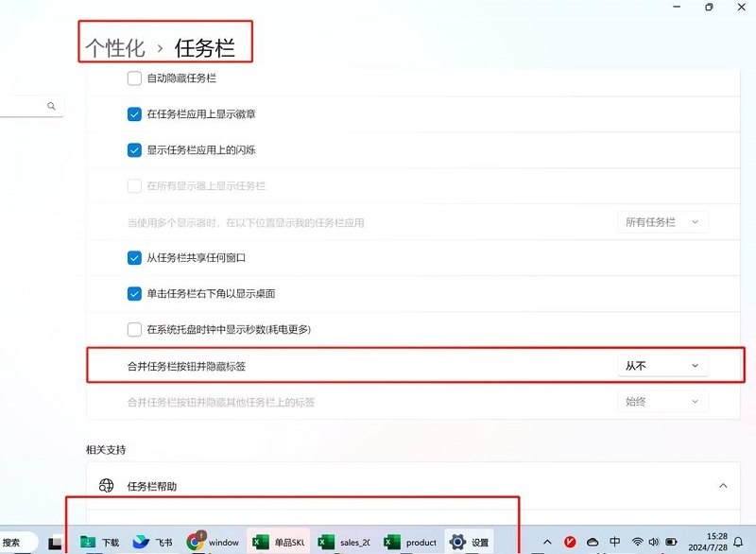Disable 在任务栏应用上显示徽章
The image size is (756, 554).
[133, 113]
